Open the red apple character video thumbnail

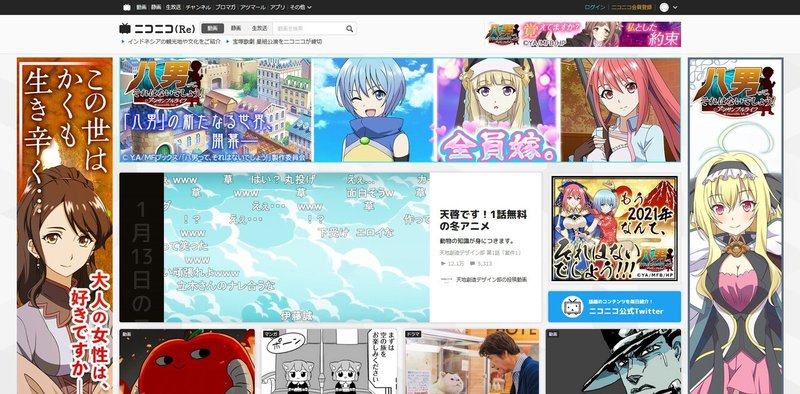187,361
